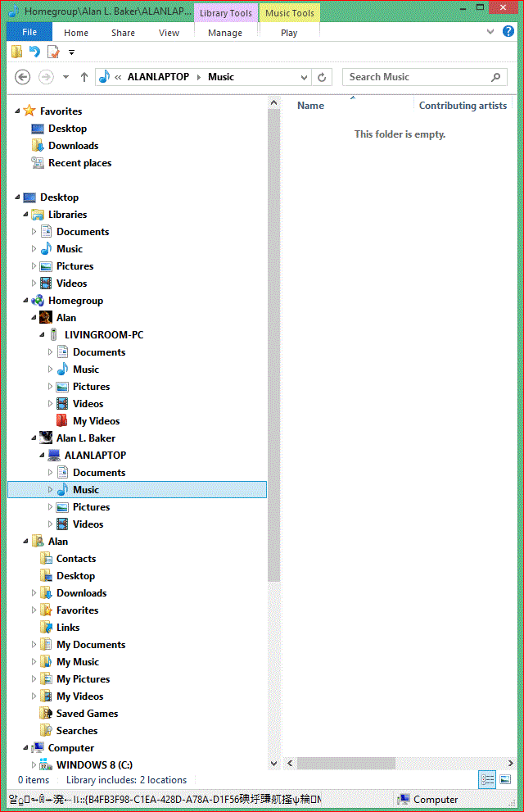The image size is (524, 812).
Task: Click the Links folder icon
Action: pos(46,627)
